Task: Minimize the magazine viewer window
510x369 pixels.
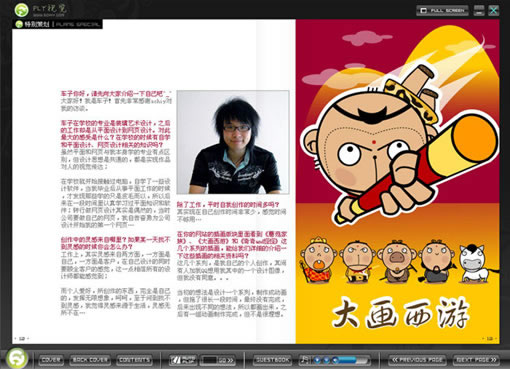Action: click(479, 10)
